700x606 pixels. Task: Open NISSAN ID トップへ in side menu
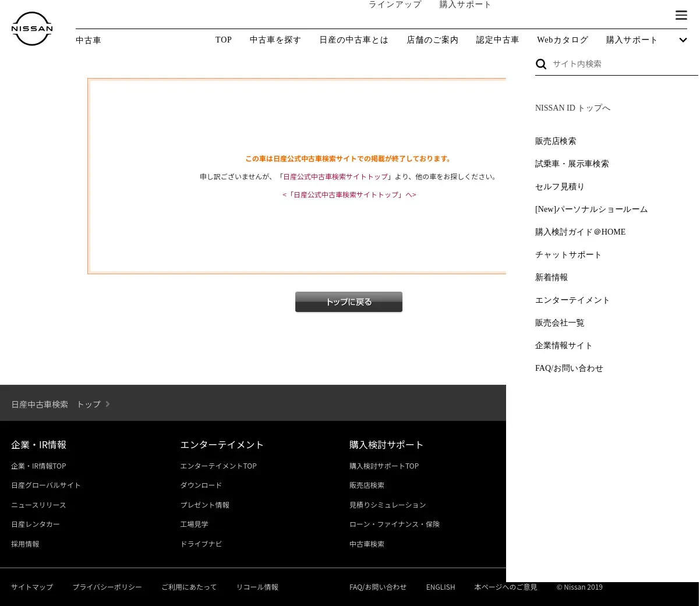tap(572, 108)
